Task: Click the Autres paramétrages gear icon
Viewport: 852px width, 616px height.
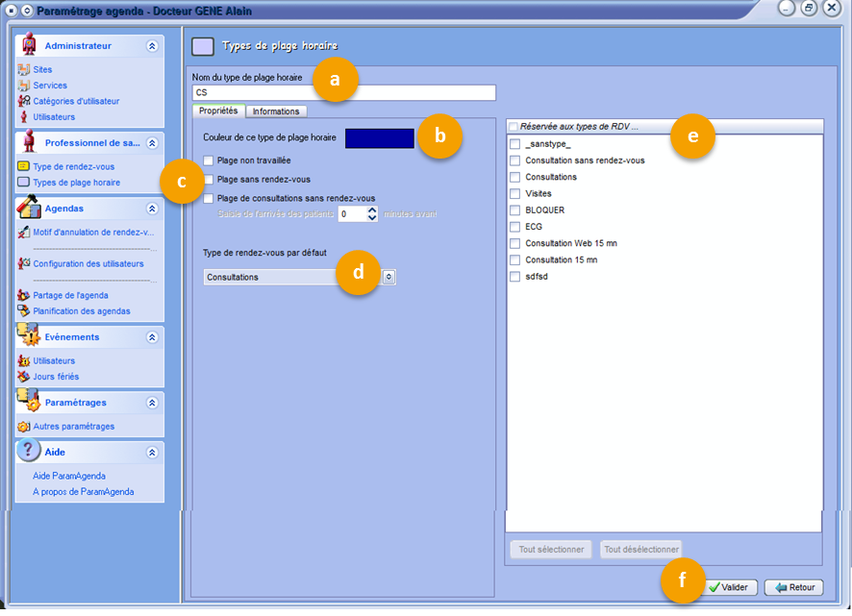Action: (24, 426)
